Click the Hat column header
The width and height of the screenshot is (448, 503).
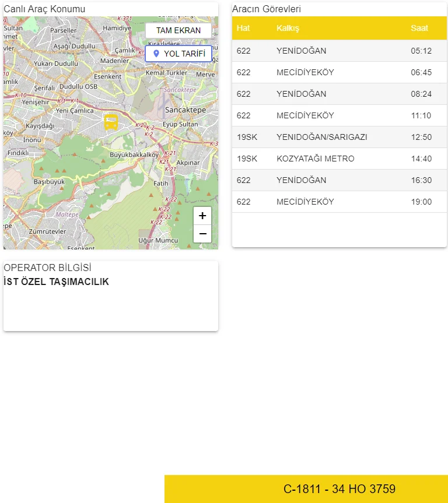[x=243, y=28]
